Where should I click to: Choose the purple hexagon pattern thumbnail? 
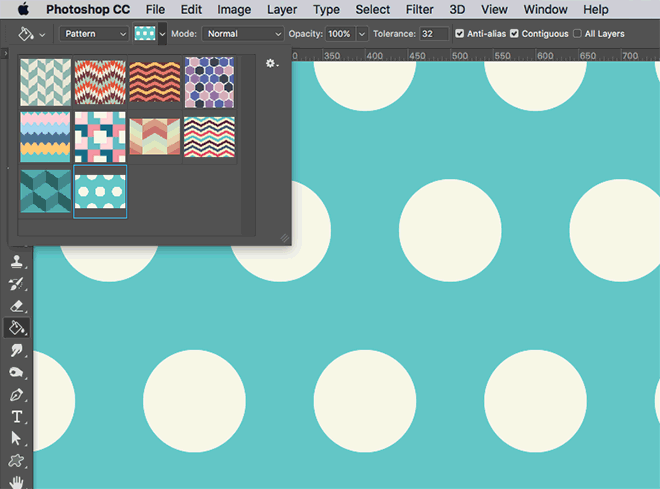click(209, 82)
